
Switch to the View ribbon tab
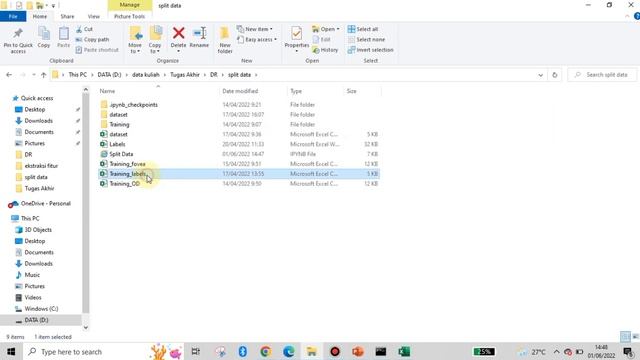coord(93,16)
